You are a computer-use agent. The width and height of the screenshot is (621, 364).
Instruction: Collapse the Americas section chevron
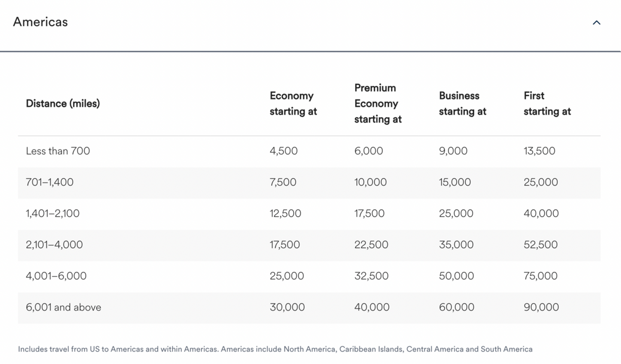(x=596, y=23)
